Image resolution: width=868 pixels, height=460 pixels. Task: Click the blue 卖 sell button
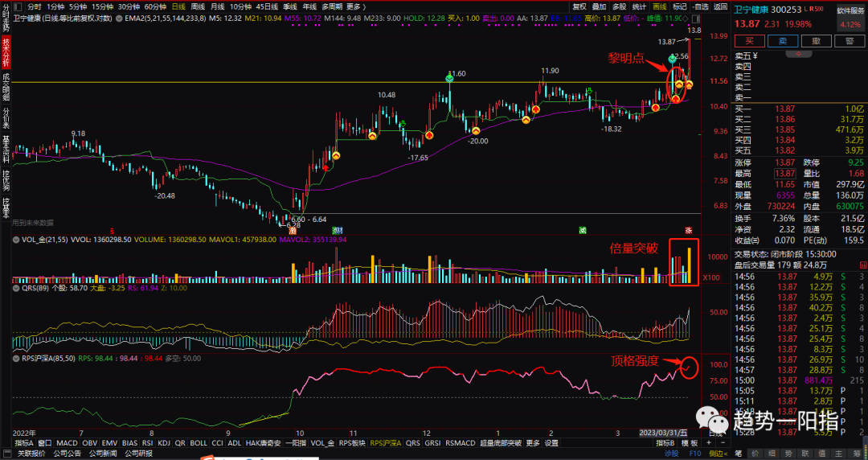pyautogui.click(x=783, y=41)
